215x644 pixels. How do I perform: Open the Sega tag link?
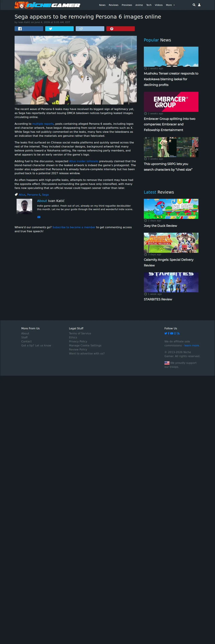click(x=45, y=195)
